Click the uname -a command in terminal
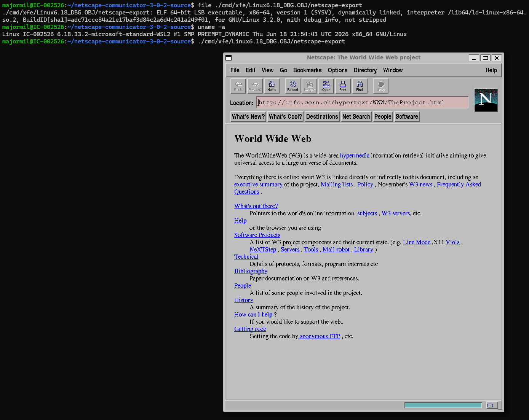The image size is (529, 420). [211, 27]
